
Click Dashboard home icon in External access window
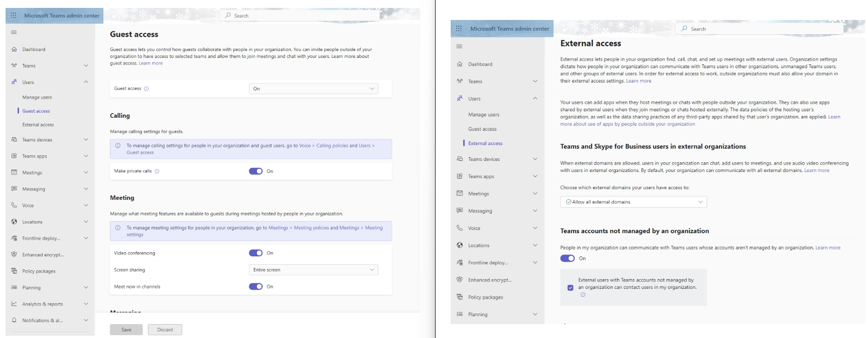click(x=460, y=64)
